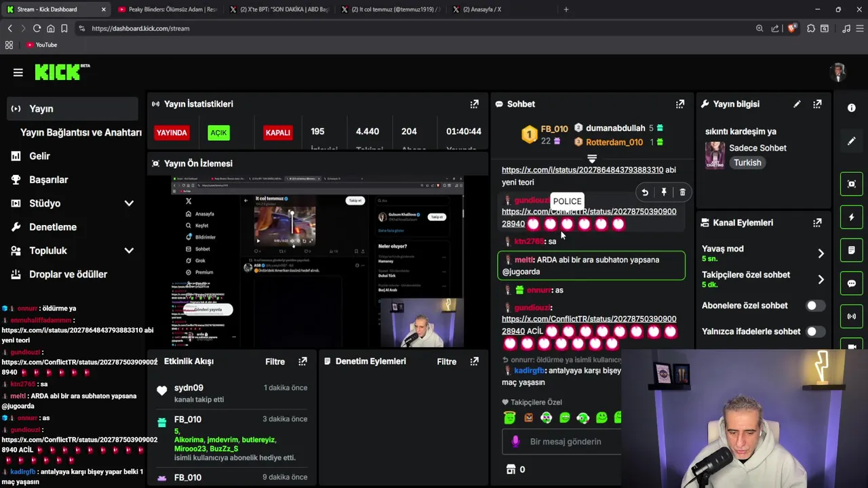Image resolution: width=868 pixels, height=488 pixels.
Task: Reply to message using the arrow icon
Action: pyautogui.click(x=645, y=192)
